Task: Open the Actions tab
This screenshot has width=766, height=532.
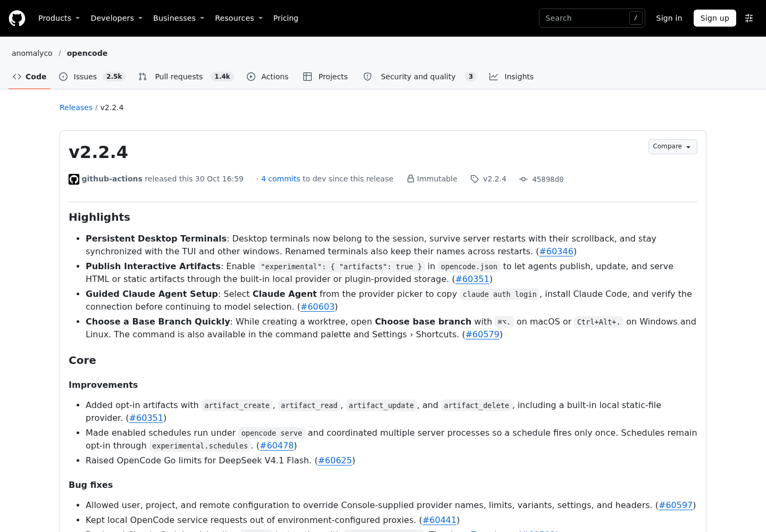Action: (268, 77)
